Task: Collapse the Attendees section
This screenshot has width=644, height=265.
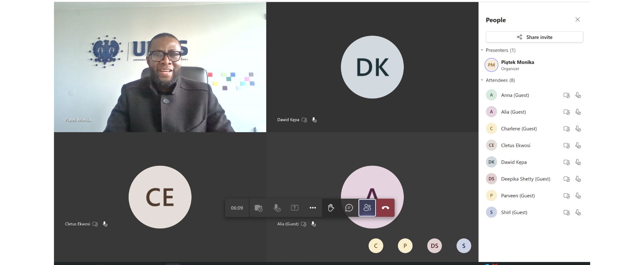Action: point(482,80)
